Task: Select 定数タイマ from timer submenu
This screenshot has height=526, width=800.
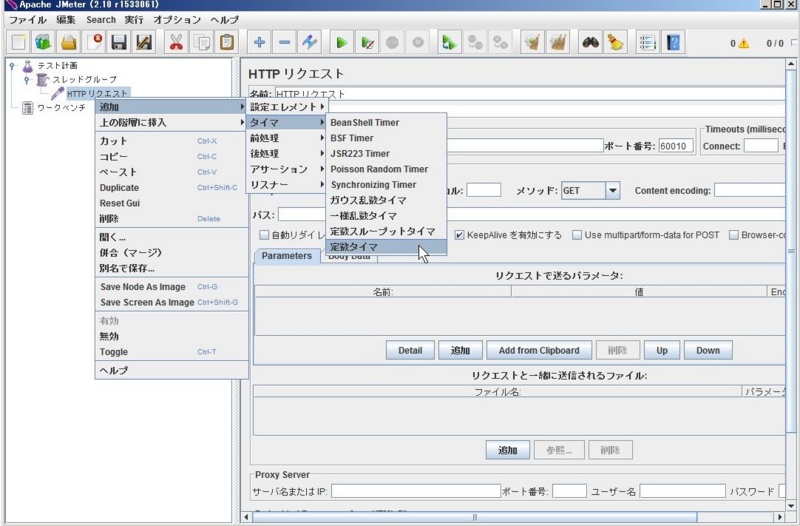Action: coord(386,247)
